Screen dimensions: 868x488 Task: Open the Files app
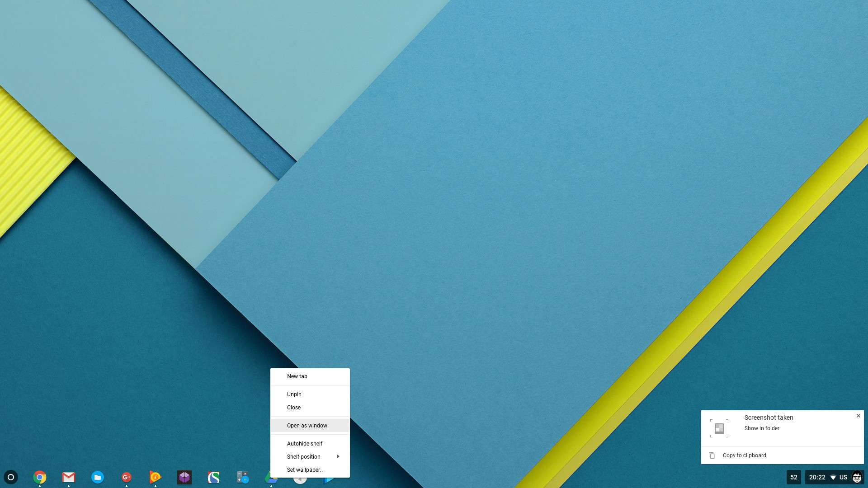tap(98, 477)
